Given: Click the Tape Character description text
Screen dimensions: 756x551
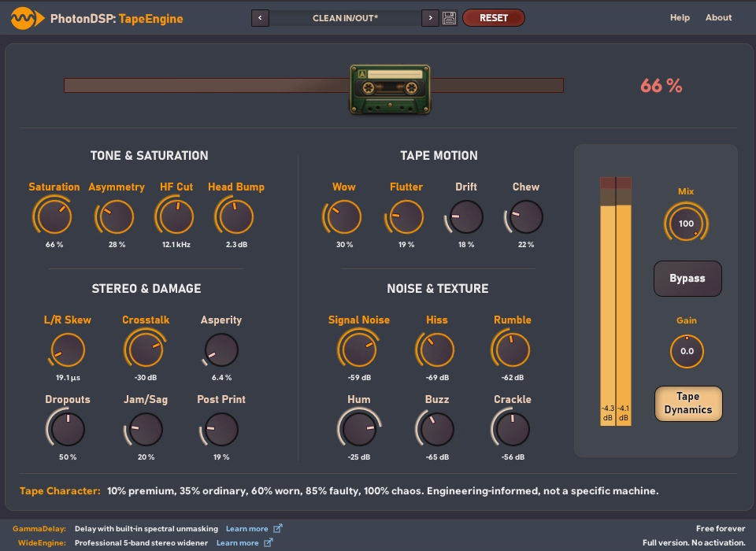Looking at the screenshot, I should (383, 490).
